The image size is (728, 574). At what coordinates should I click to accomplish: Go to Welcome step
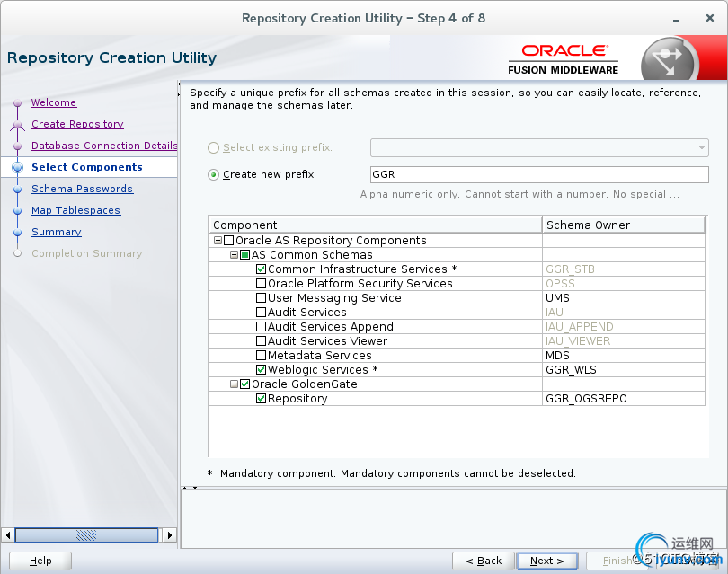point(54,102)
